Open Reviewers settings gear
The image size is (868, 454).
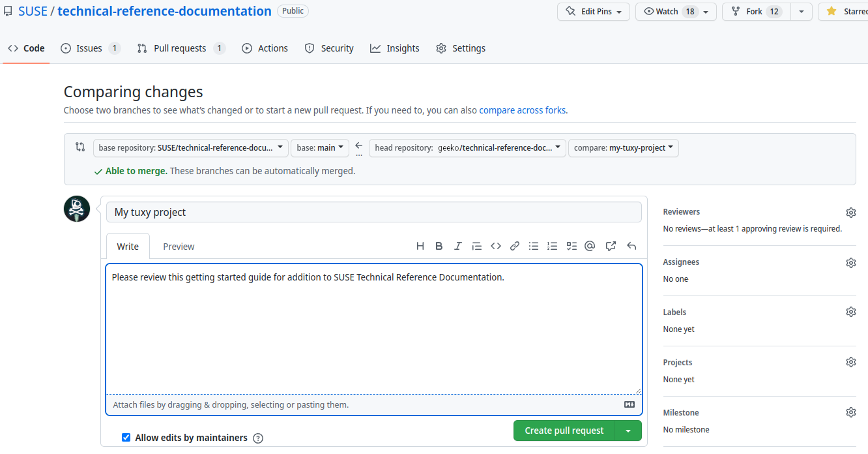(850, 213)
